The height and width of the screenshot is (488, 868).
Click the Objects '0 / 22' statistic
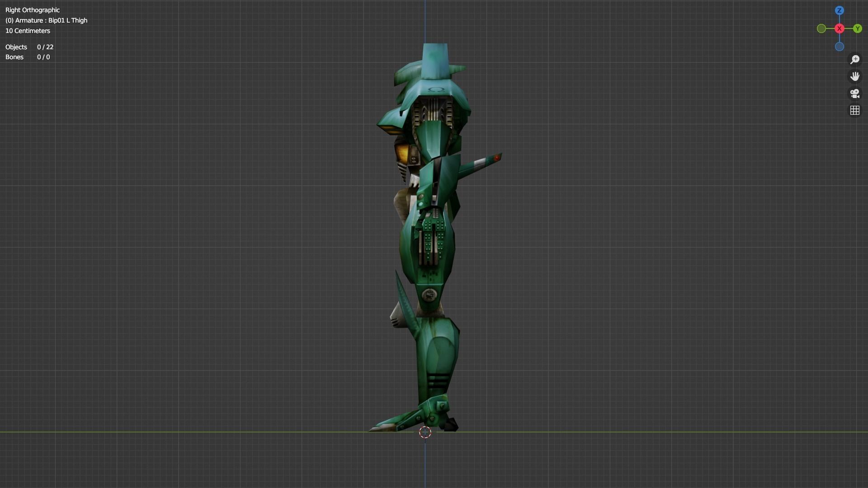(45, 47)
